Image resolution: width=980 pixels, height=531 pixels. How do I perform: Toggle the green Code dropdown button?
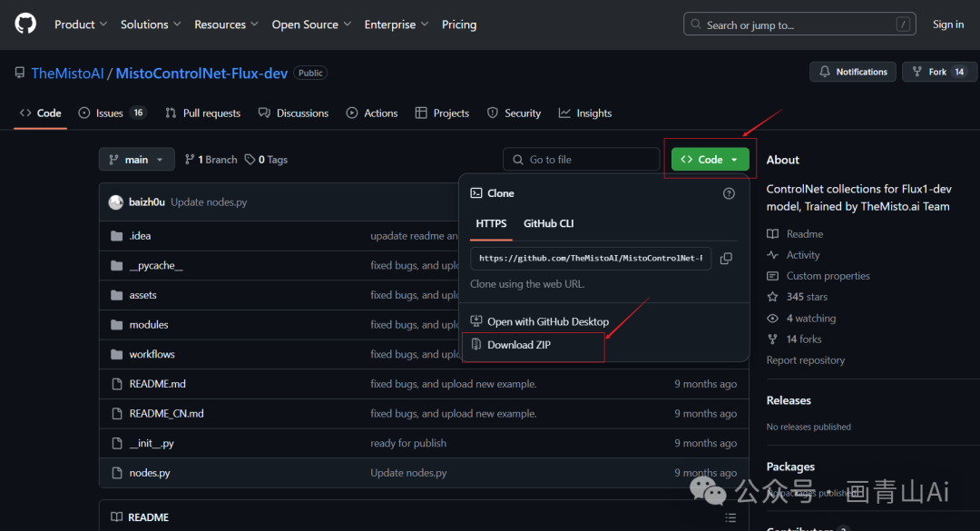[x=710, y=160]
